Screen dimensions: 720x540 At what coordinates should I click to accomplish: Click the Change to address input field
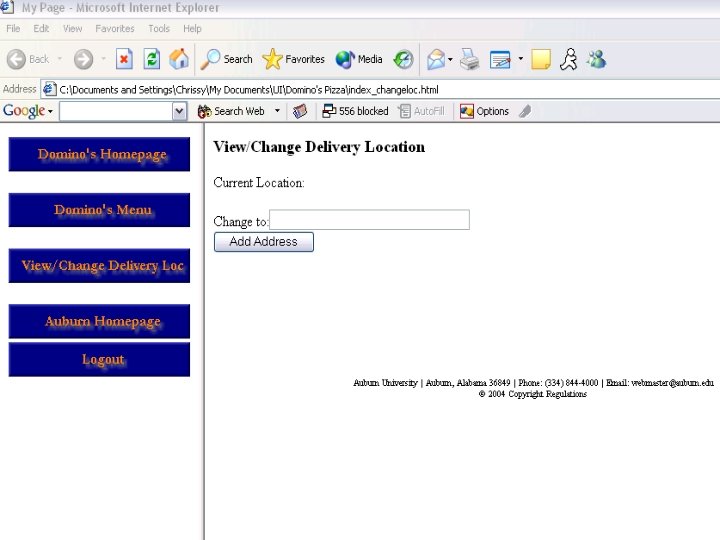[x=369, y=220]
